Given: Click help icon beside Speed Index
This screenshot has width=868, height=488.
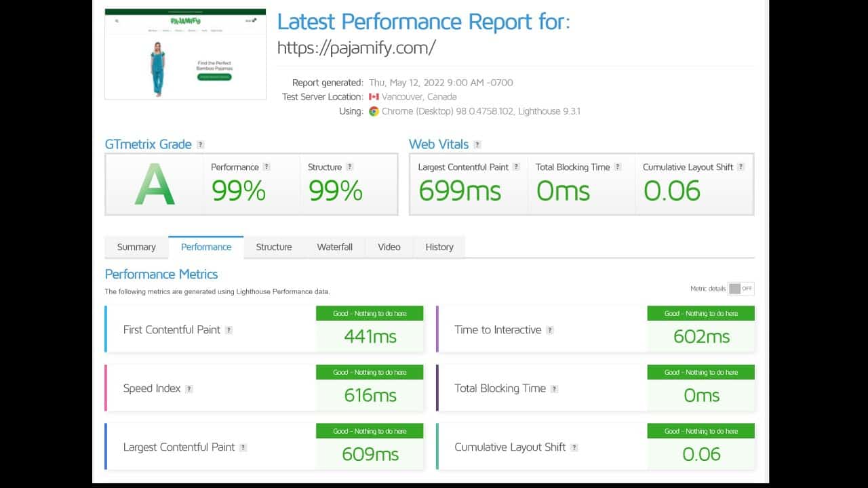Looking at the screenshot, I should 189,389.
